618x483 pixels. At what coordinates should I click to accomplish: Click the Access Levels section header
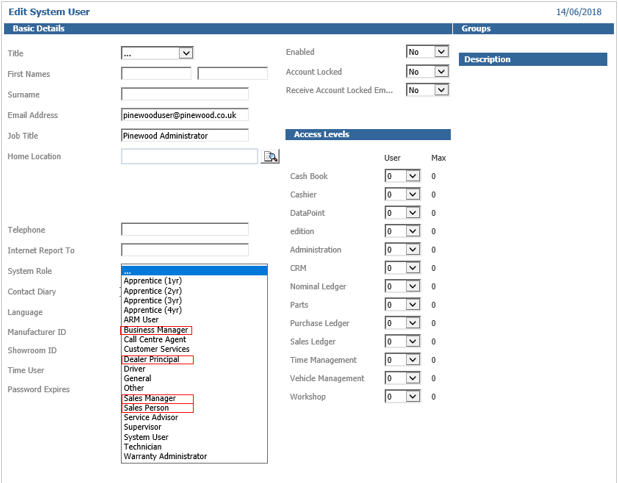[x=368, y=134]
